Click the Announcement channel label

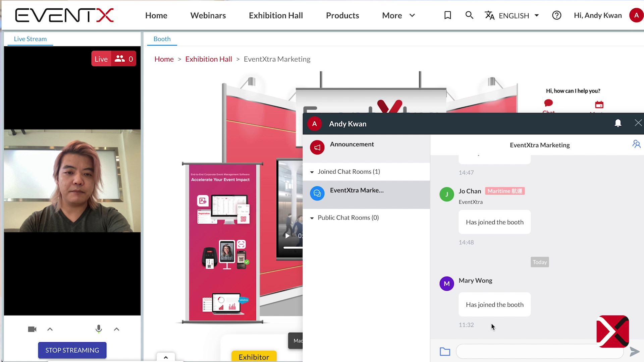pos(352,144)
